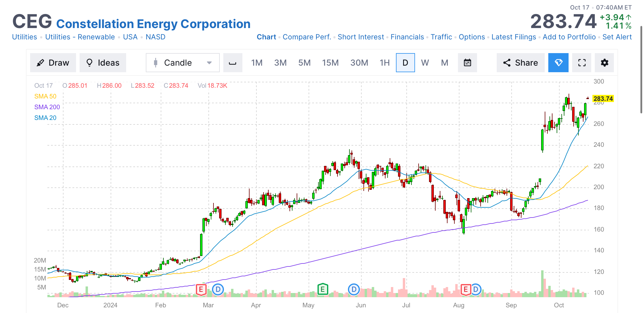Screen dimensions: 644x313
Task: Toggle the SMA 20 indicator
Action: click(x=45, y=118)
